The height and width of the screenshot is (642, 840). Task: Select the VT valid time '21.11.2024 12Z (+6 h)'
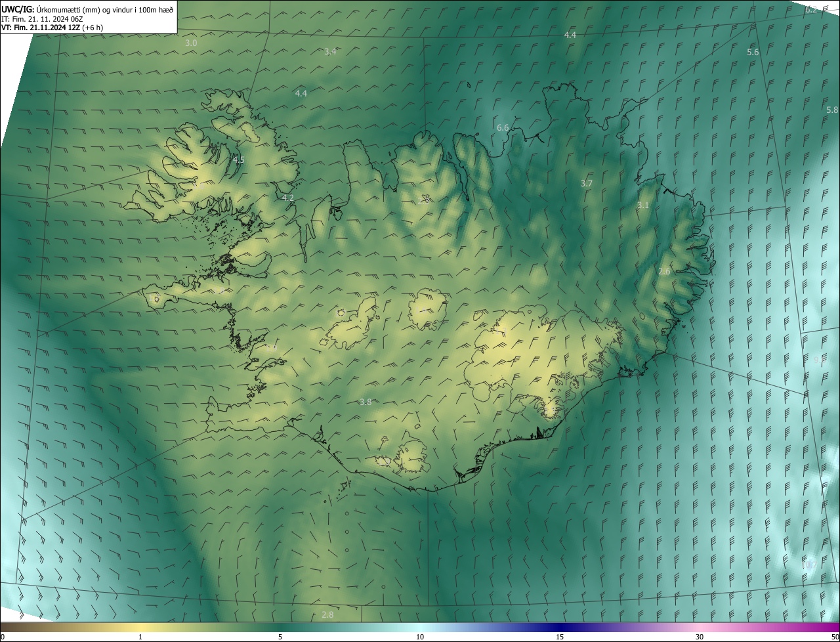click(66, 28)
